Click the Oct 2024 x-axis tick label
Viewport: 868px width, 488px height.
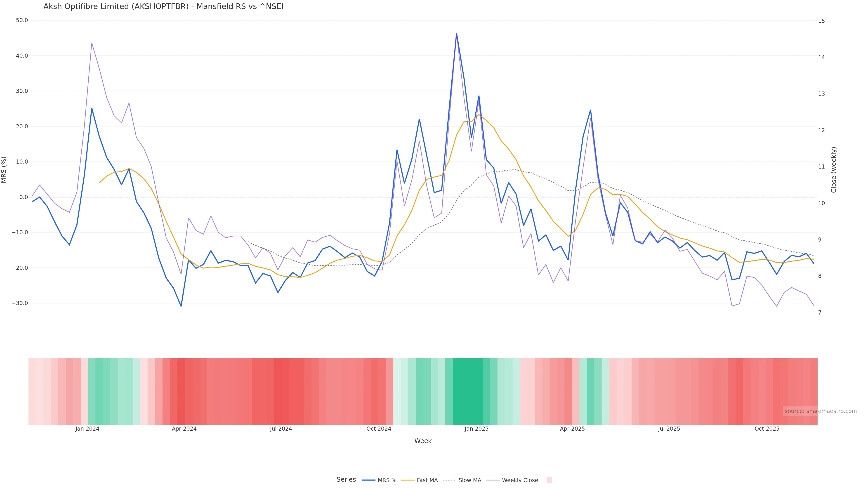pyautogui.click(x=379, y=429)
